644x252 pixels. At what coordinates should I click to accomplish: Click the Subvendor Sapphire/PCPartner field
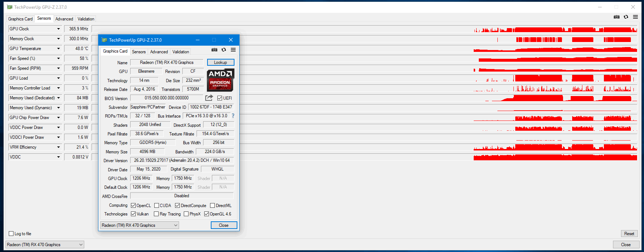point(148,107)
